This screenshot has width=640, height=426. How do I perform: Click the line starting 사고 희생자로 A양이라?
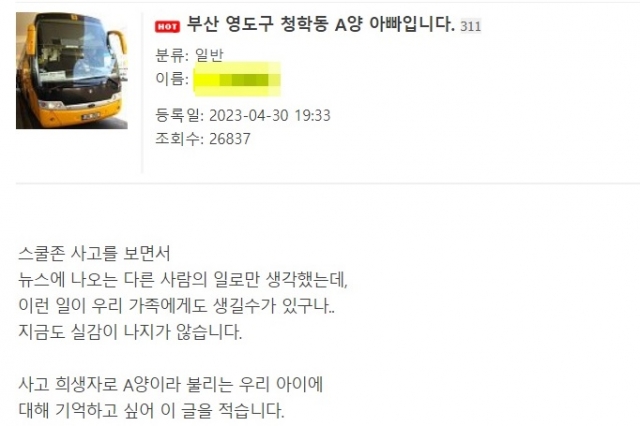pyautogui.click(x=171, y=384)
